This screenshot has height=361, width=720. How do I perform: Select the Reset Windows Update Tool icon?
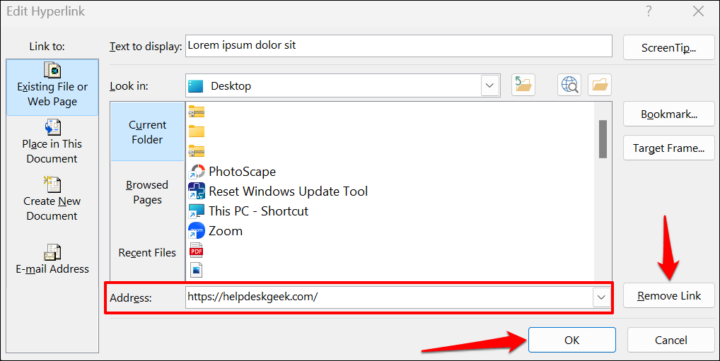click(x=197, y=191)
